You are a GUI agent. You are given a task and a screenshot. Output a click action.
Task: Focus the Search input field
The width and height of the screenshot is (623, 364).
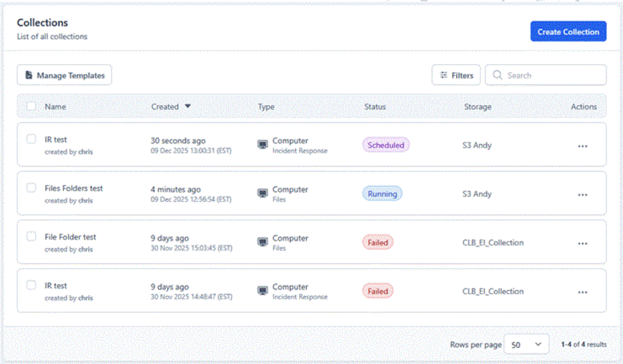552,75
